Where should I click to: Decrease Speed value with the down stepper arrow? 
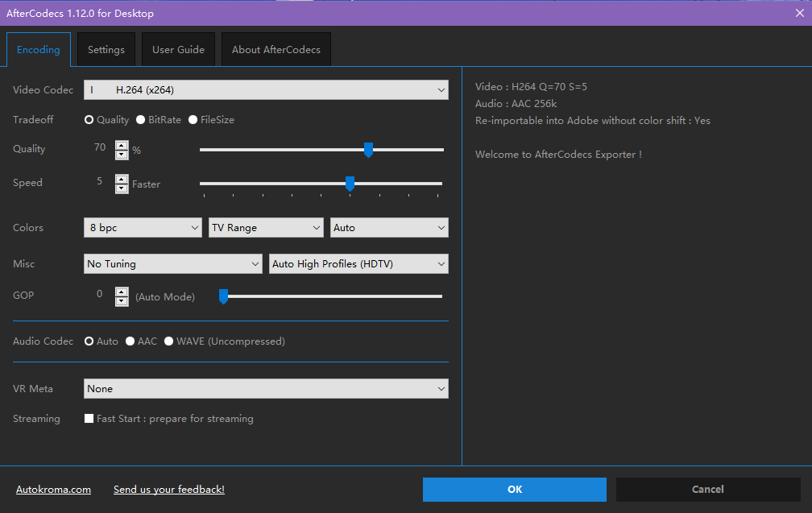click(121, 188)
